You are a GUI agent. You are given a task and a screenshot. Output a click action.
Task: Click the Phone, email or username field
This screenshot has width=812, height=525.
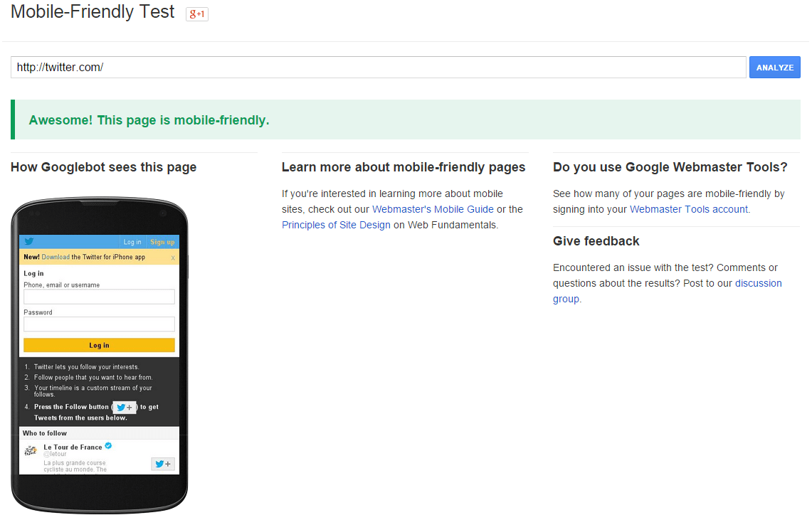[99, 297]
